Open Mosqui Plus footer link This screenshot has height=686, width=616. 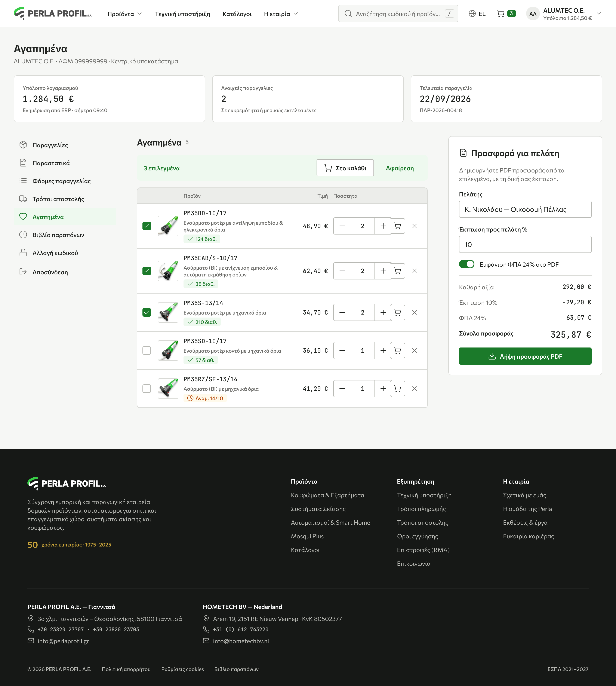pyautogui.click(x=307, y=536)
